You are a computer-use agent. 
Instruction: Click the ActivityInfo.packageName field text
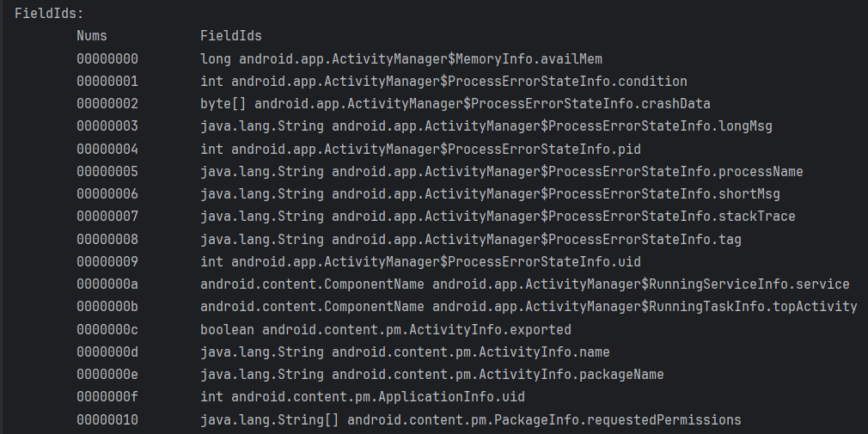[431, 374]
